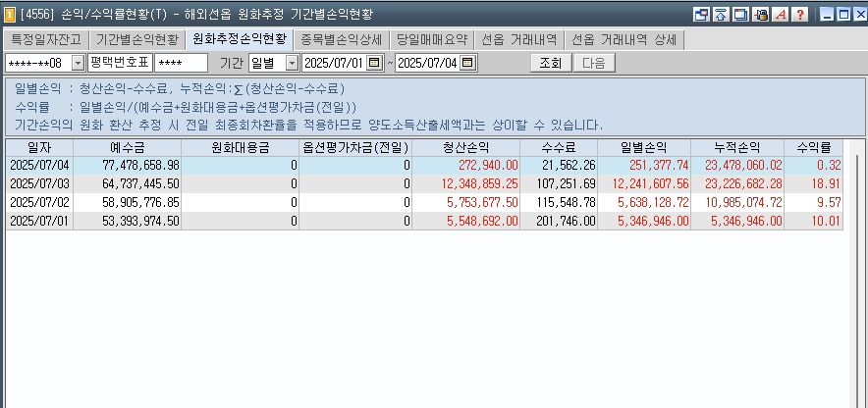Click fee value 115,548.78
The width and height of the screenshot is (868, 408).
pyautogui.click(x=567, y=203)
